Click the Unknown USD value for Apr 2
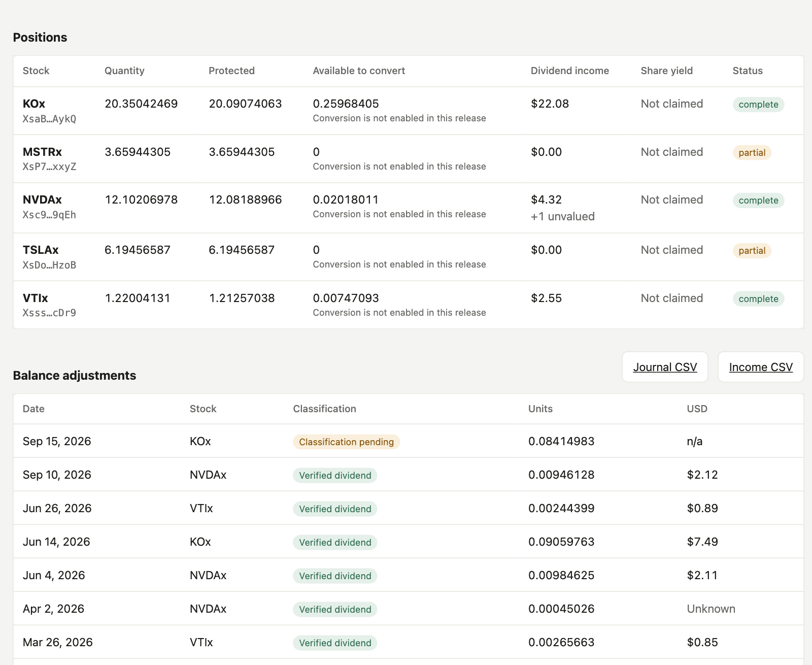Viewport: 812px width, 665px height. (710, 609)
